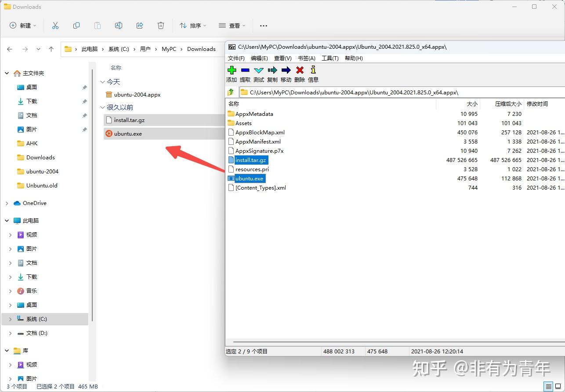565x392 pixels.
Task: Collapse the Today (今天) group
Action: 103,82
